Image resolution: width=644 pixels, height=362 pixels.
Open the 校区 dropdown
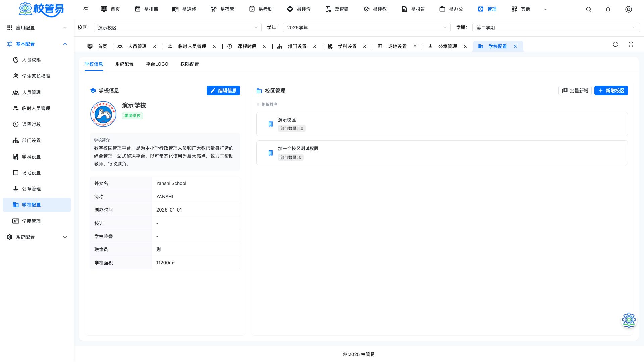click(178, 28)
